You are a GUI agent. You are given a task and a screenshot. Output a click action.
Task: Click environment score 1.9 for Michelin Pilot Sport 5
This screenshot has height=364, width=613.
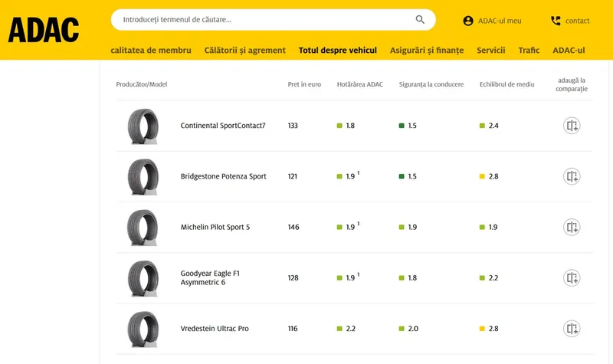[493, 227]
